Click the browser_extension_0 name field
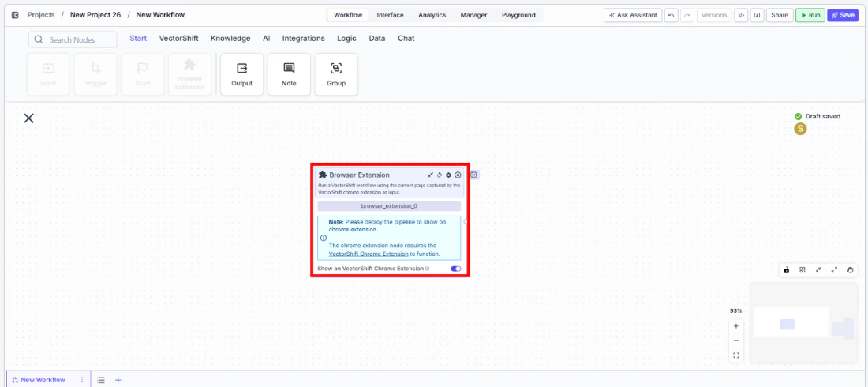Image resolution: width=868 pixels, height=387 pixels. 388,205
